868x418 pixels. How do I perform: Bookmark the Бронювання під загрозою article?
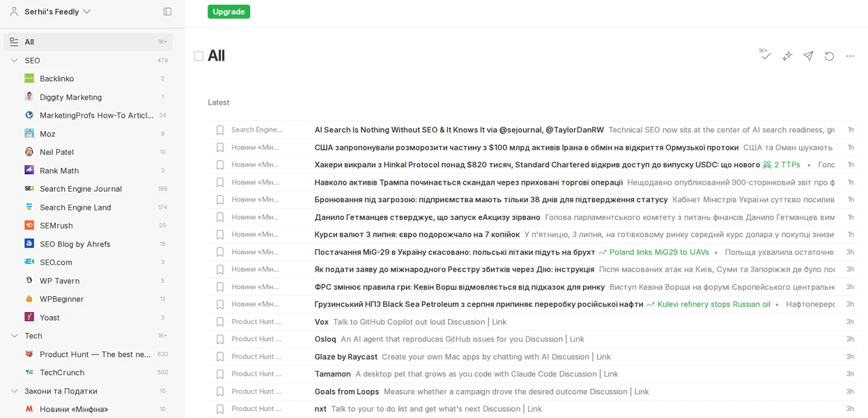pos(220,200)
